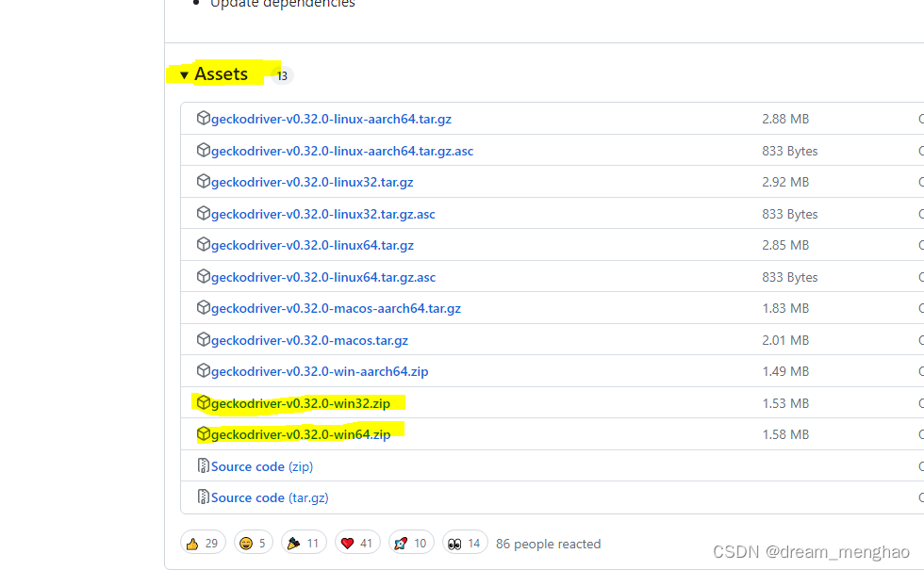Click the 1.58 MB size text
Screen dimensions: 924x570
tap(785, 434)
